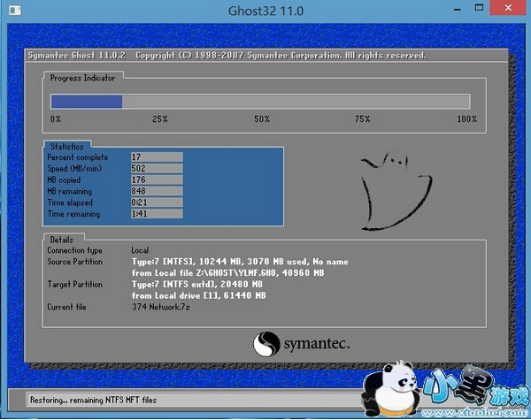Viewport: 531px width, 420px height.
Task: Click the Time remaining value 1:41
Action: pyautogui.click(x=156, y=214)
